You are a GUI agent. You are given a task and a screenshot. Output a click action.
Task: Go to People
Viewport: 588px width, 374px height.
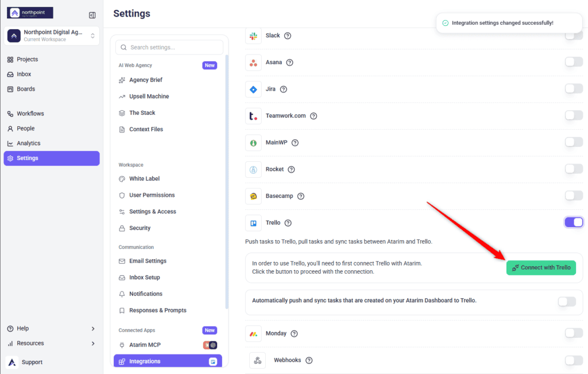tap(52, 128)
